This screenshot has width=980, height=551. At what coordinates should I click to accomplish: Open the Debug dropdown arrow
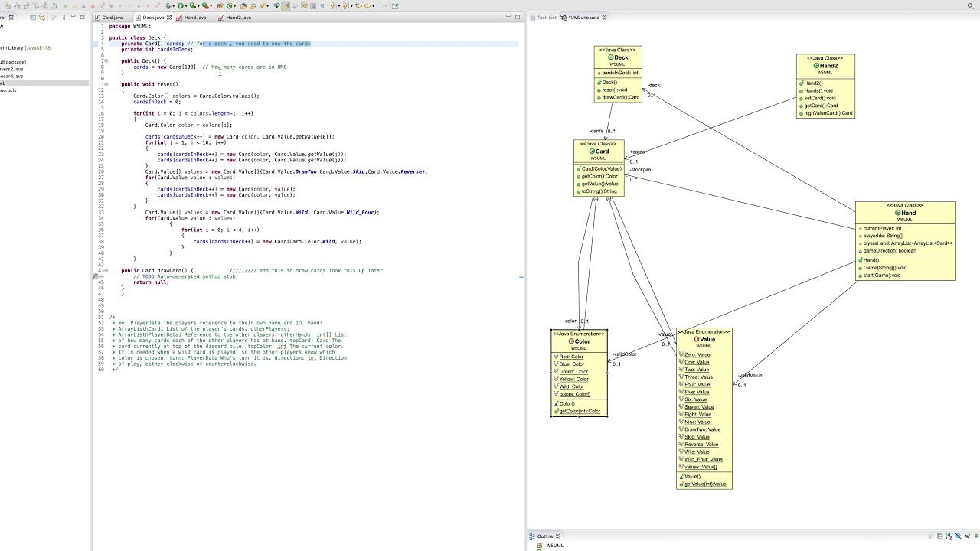(x=173, y=5)
